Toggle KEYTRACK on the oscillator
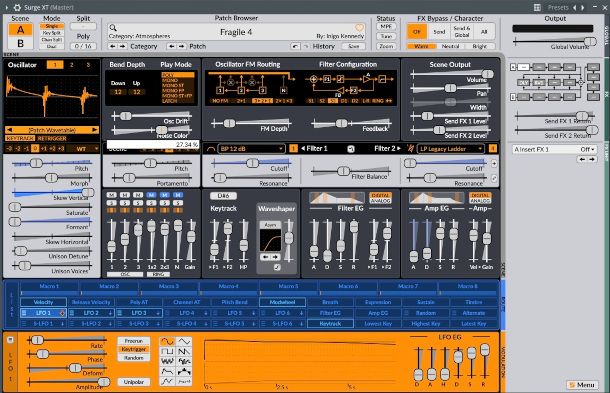This screenshot has height=393, width=610. pos(20,138)
